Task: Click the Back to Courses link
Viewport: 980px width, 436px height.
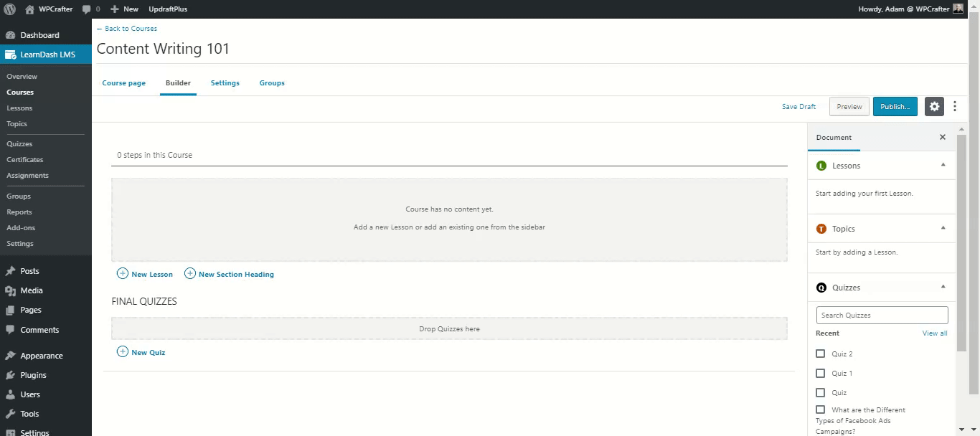Action: click(x=127, y=29)
